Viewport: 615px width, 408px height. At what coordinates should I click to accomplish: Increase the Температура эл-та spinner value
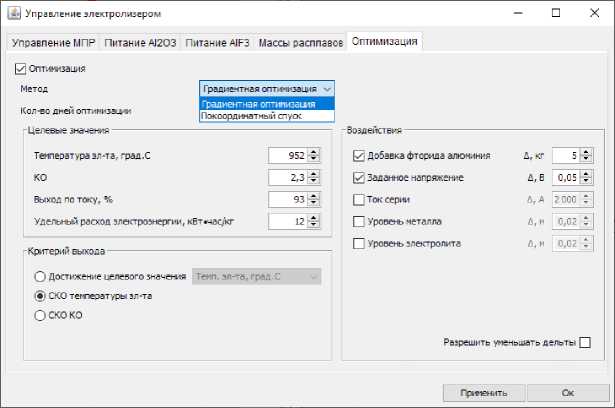[313, 152]
